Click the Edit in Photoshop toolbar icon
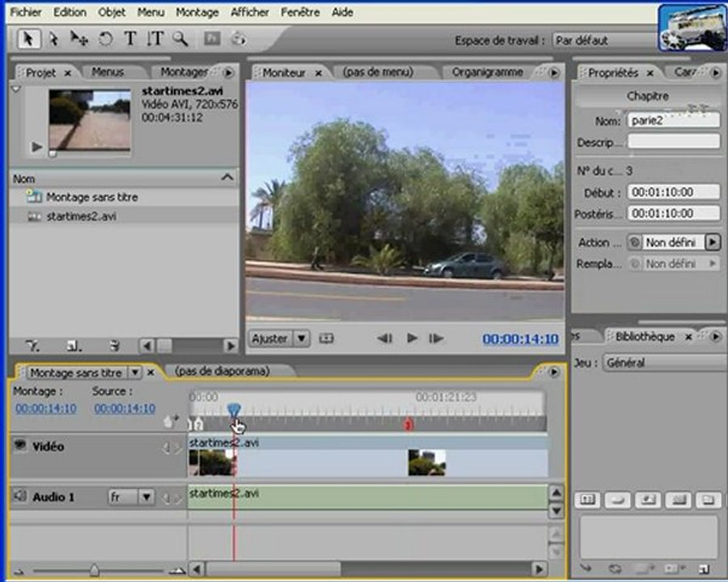The height and width of the screenshot is (582, 728). point(212,39)
